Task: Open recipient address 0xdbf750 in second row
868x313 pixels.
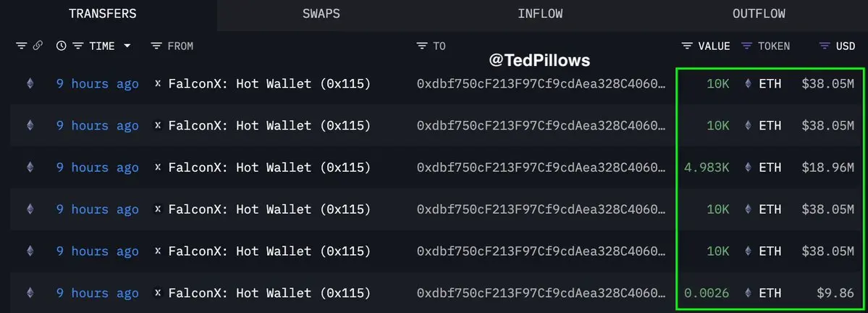Action: point(542,126)
